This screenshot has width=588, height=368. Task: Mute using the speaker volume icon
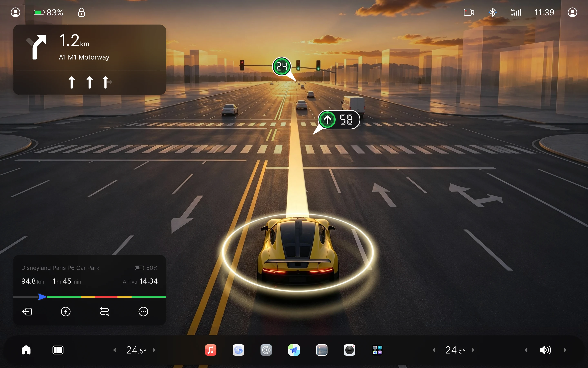[546, 350]
